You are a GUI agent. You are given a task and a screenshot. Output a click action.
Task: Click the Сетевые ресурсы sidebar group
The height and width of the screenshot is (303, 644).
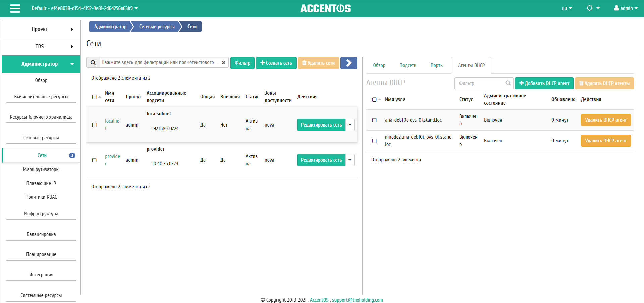click(x=41, y=138)
